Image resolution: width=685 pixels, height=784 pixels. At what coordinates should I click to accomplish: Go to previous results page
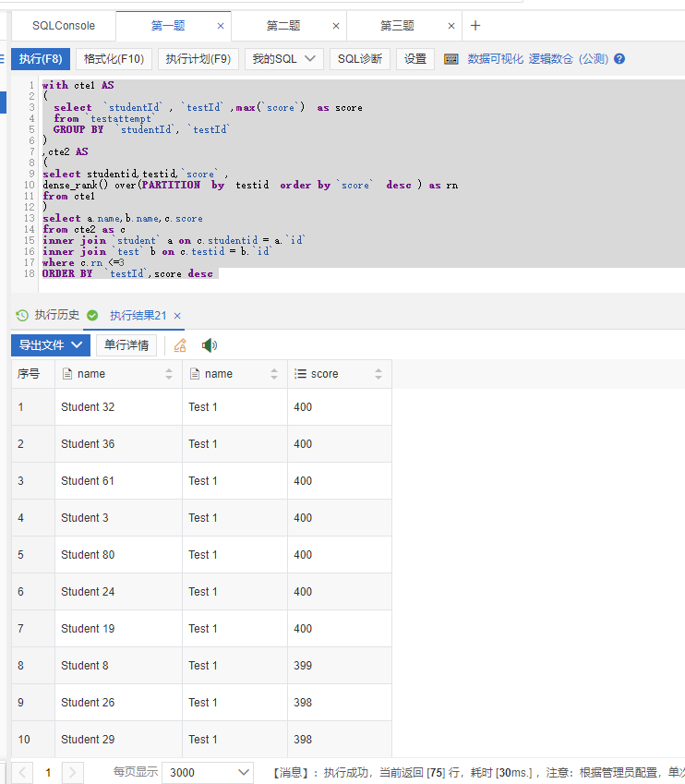(22, 773)
